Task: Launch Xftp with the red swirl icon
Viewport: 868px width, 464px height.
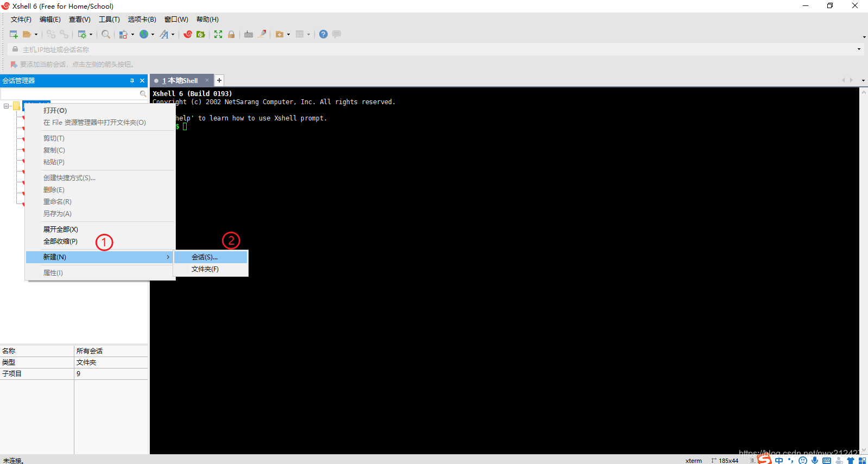Action: click(188, 34)
